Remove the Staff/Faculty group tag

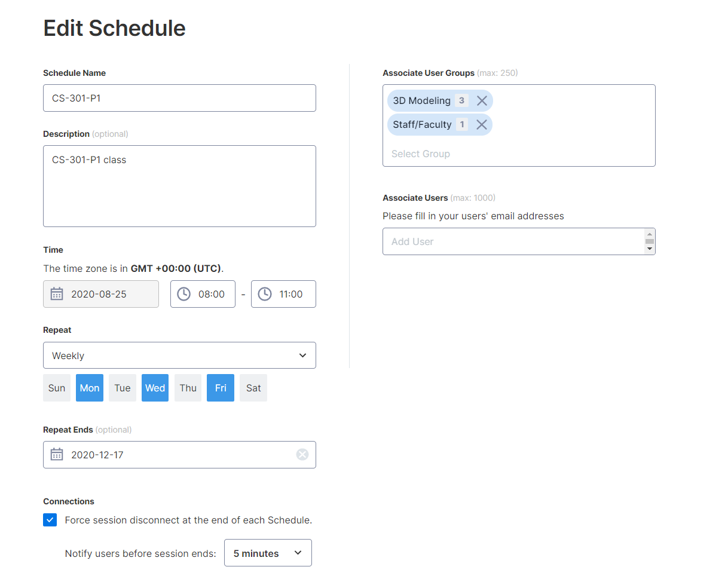click(482, 125)
